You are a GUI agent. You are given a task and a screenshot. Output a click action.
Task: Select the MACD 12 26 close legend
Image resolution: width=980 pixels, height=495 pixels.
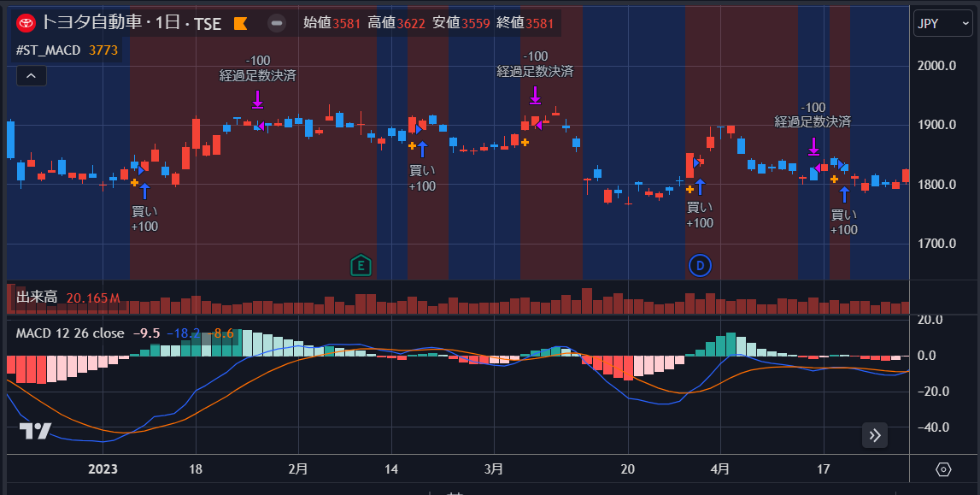[70, 333]
